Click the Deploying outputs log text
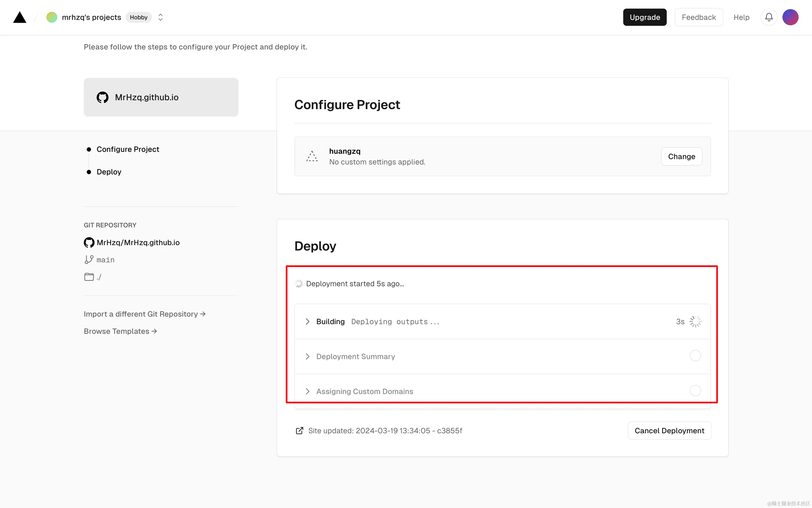812x508 pixels. pyautogui.click(x=395, y=322)
